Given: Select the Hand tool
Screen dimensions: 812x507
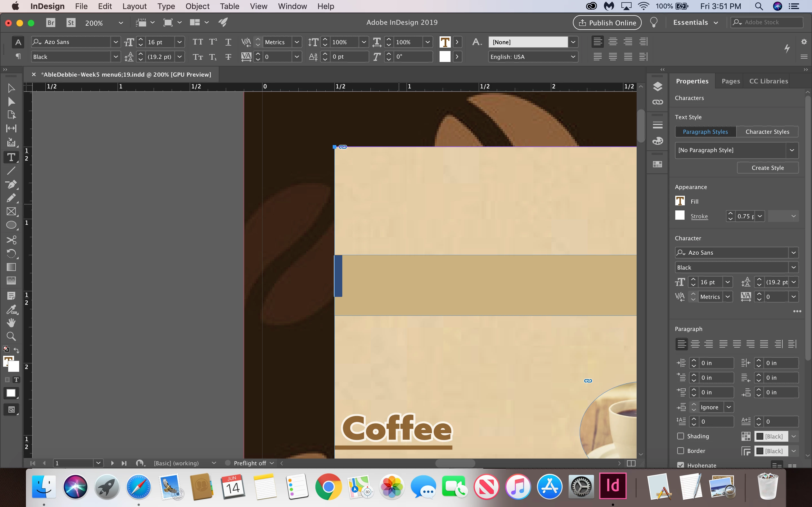Looking at the screenshot, I should point(11,323).
